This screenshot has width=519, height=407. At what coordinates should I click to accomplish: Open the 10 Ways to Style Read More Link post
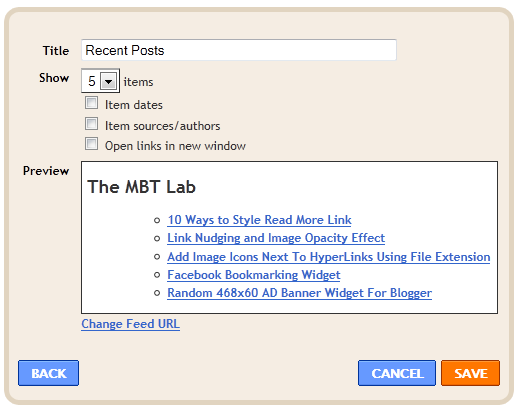pyautogui.click(x=259, y=220)
